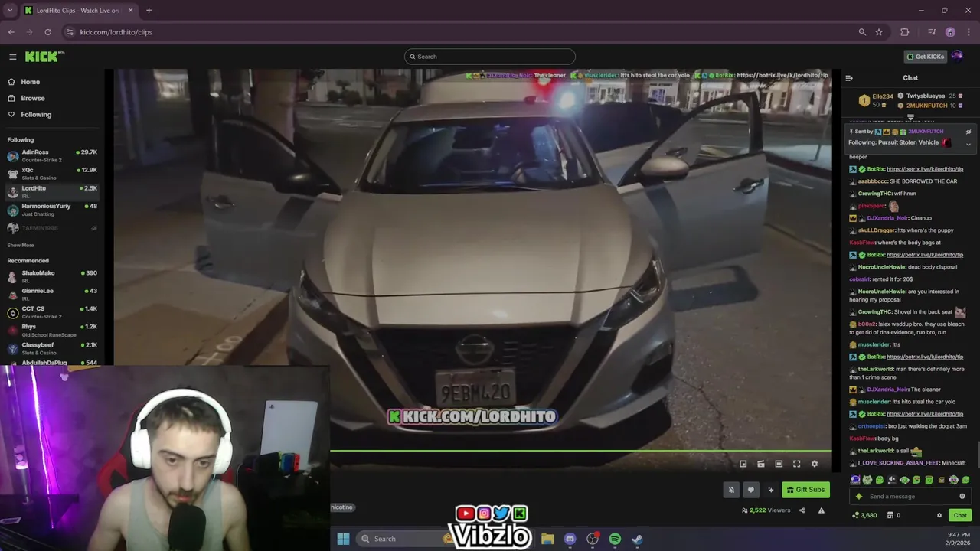Toggle stream notifications bell
Image resolution: width=980 pixels, height=551 pixels.
coord(731,490)
